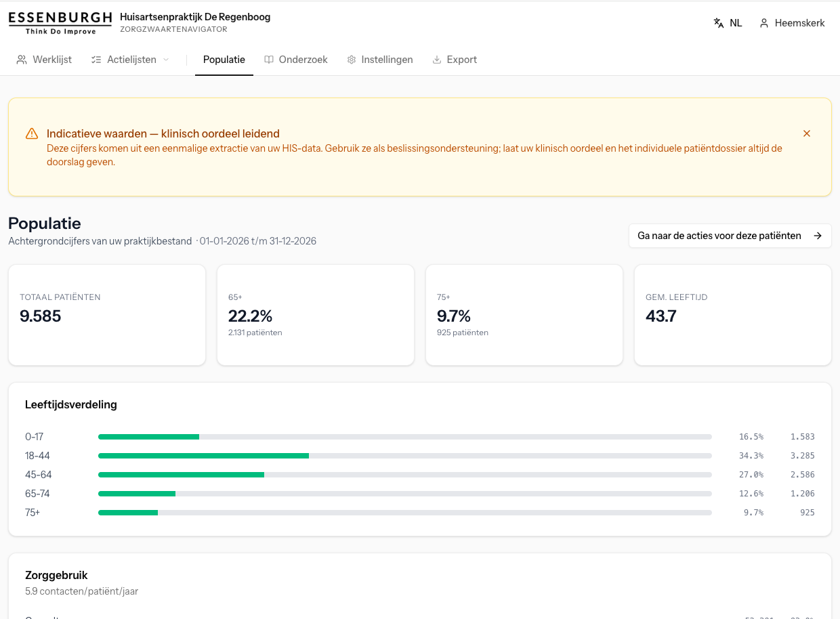
Task: Click the 75+ row label in Leeftijdsverdeling
Action: coord(33,513)
